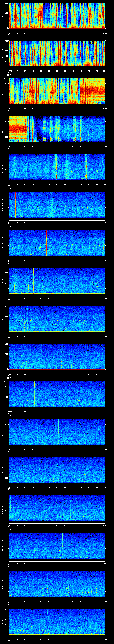Viewport: 114px width, 644px height.
Task: Click the spectrogram panel starting at 9:19:00
Action: coord(57,129)
